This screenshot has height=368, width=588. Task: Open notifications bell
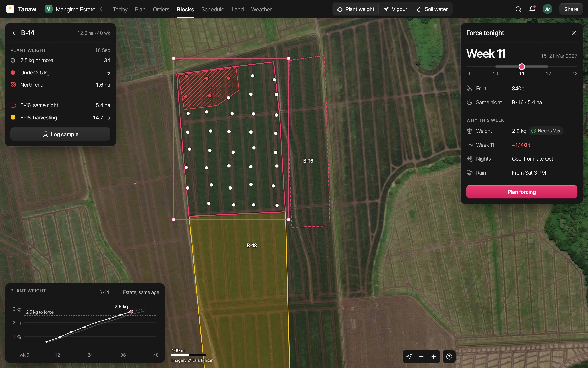click(x=532, y=9)
